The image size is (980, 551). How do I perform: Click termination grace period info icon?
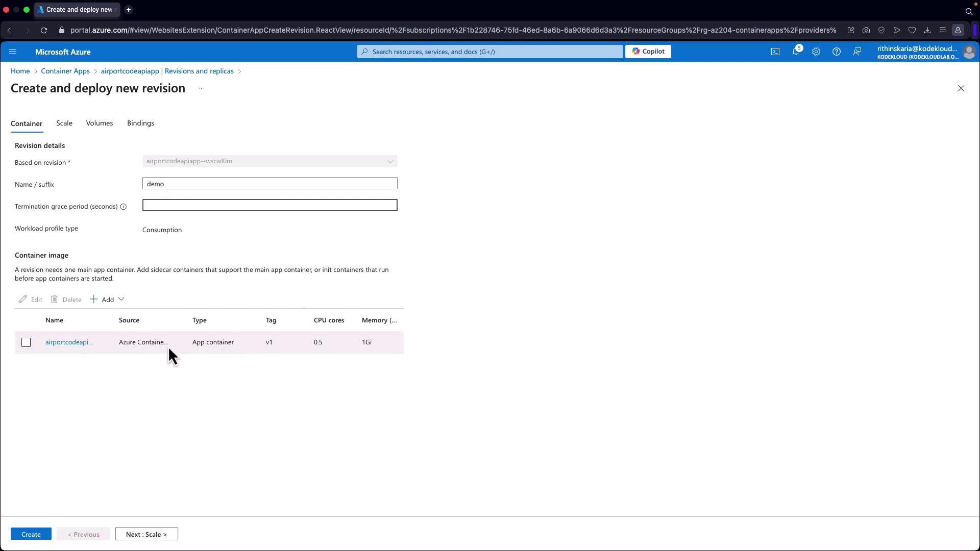pos(123,207)
